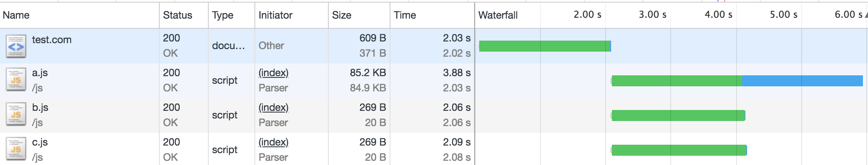
Task: Click the test.com document icon
Action: tap(16, 46)
